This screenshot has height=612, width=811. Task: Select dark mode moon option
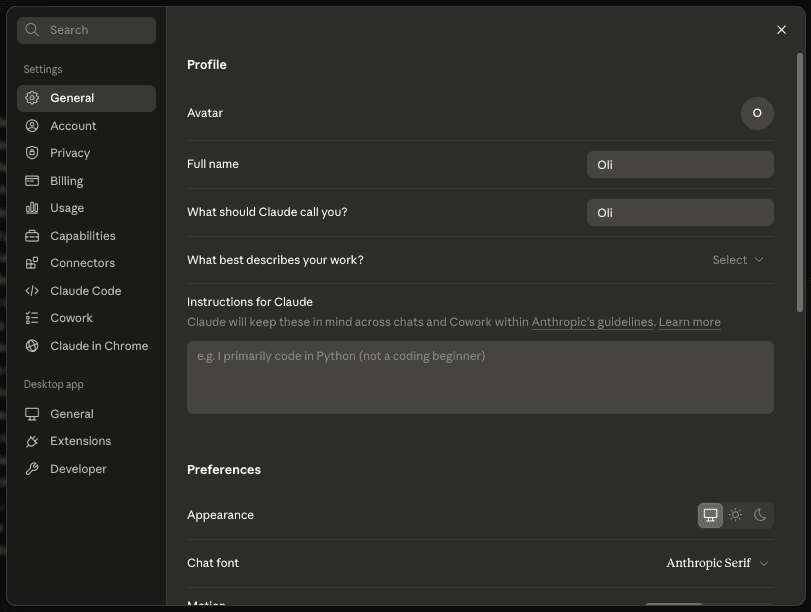tap(760, 515)
